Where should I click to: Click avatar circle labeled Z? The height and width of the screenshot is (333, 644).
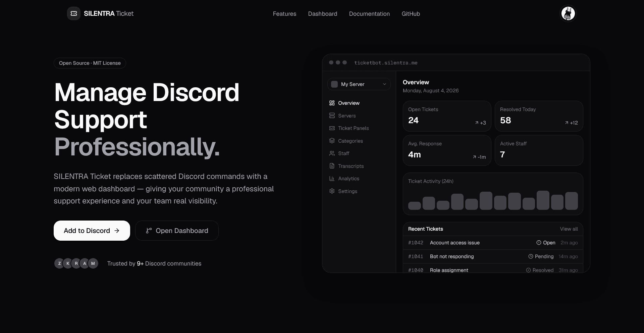click(x=59, y=264)
